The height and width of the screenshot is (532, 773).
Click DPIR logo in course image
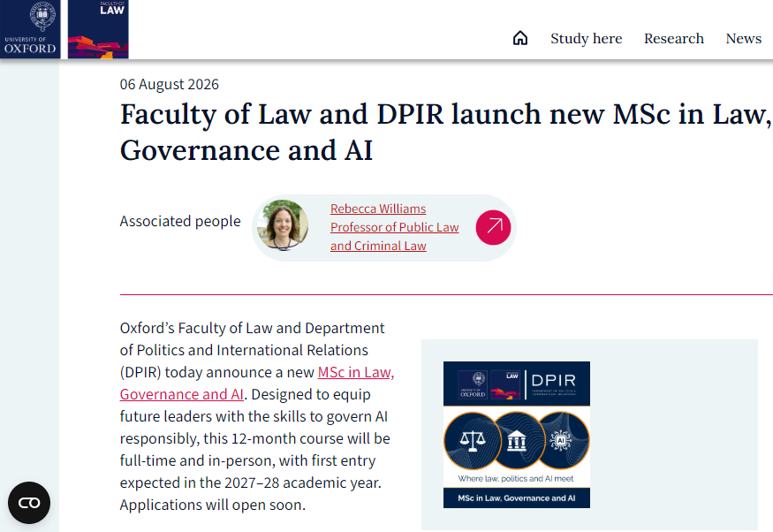point(553,384)
